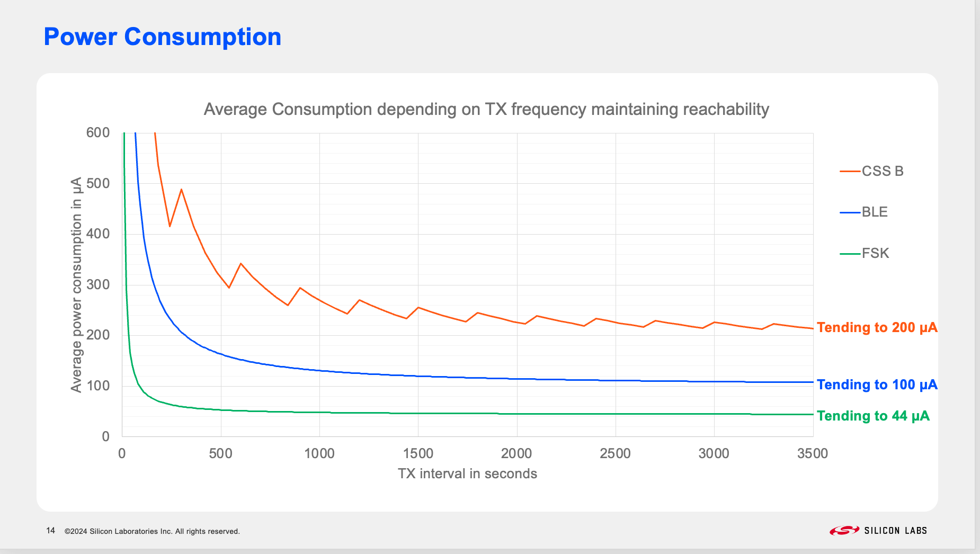Click the orange CSS B legend line

(x=850, y=172)
